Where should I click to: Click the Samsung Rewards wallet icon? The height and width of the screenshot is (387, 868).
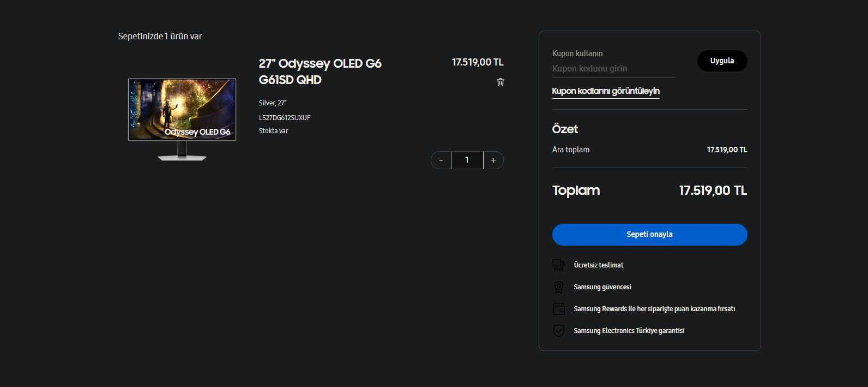[559, 309]
